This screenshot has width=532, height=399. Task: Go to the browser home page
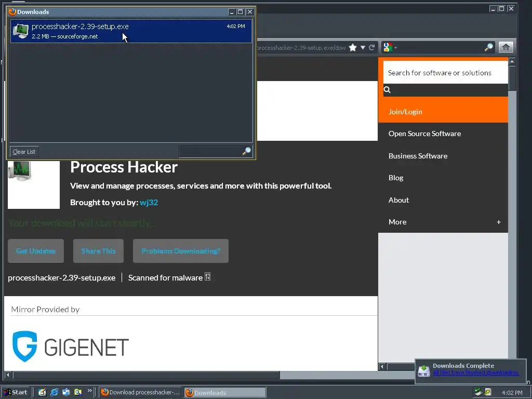506,47
